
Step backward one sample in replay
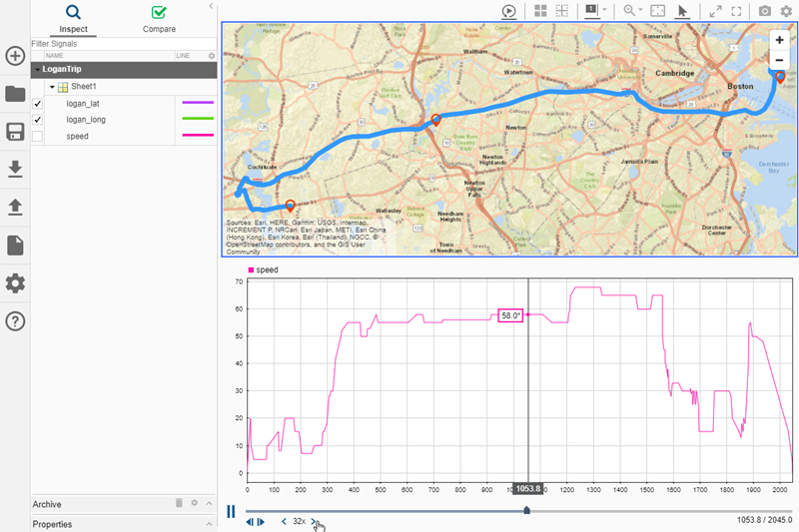tap(250, 522)
